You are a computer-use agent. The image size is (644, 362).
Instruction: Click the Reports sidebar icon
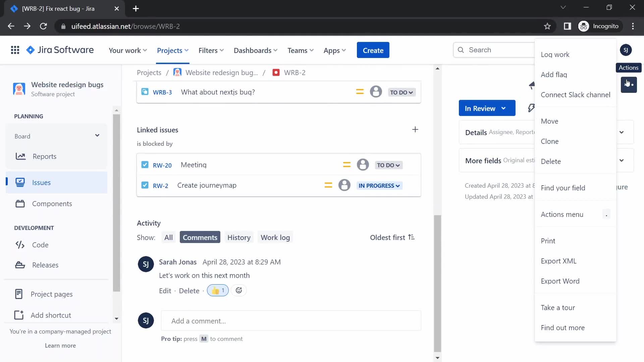(19, 156)
